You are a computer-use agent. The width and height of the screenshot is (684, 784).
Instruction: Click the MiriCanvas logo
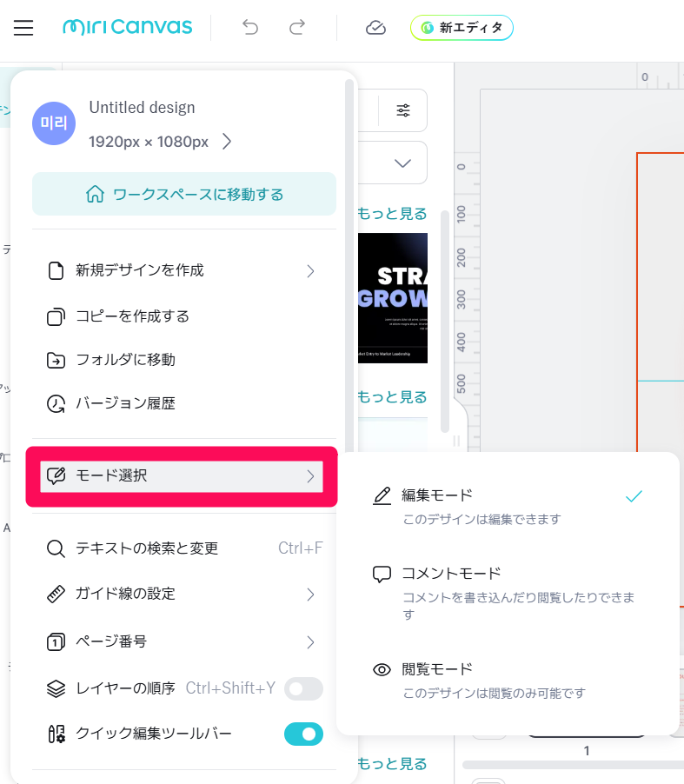pyautogui.click(x=128, y=28)
